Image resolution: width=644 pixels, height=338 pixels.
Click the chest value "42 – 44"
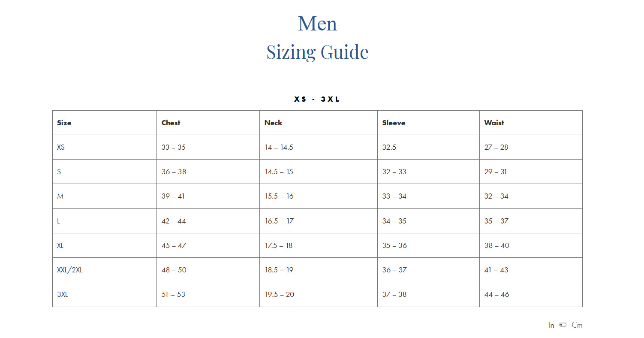(x=174, y=221)
